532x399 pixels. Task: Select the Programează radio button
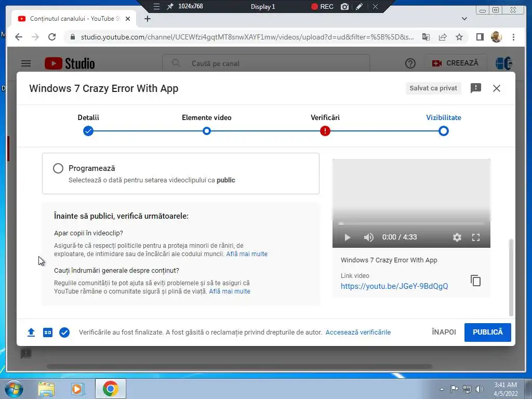58,168
